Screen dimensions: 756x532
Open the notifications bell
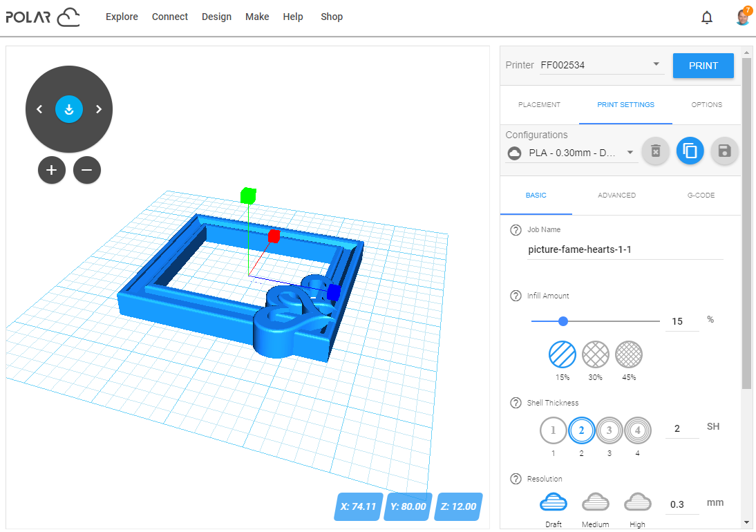point(707,18)
